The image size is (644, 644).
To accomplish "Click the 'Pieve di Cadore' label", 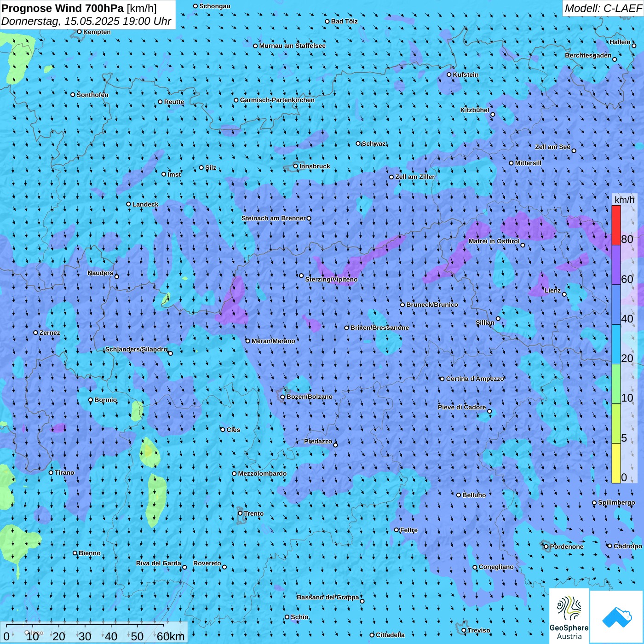I will (462, 407).
